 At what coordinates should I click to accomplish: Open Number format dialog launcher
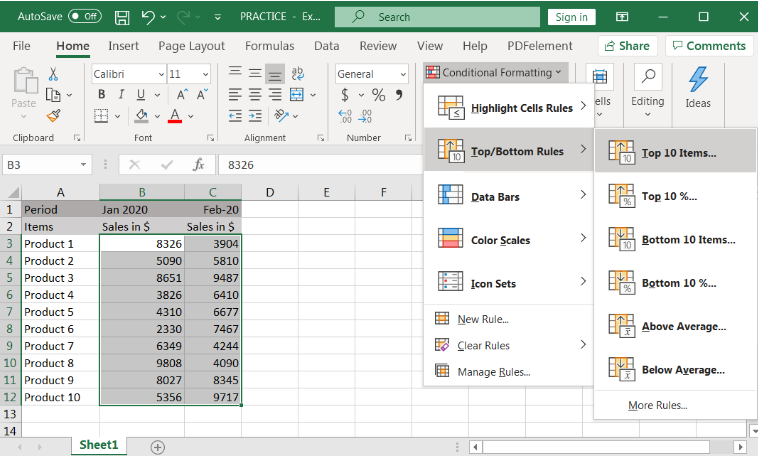[408, 138]
